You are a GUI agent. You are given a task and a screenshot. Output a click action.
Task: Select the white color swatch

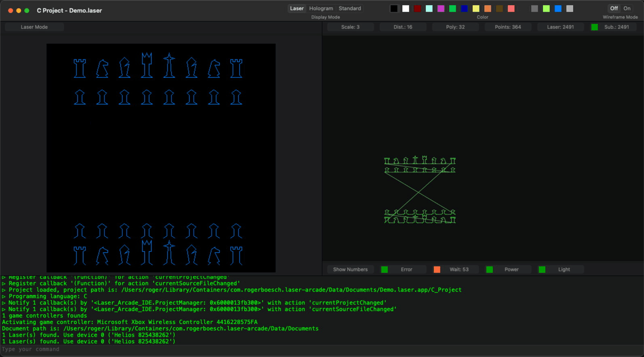coord(406,8)
